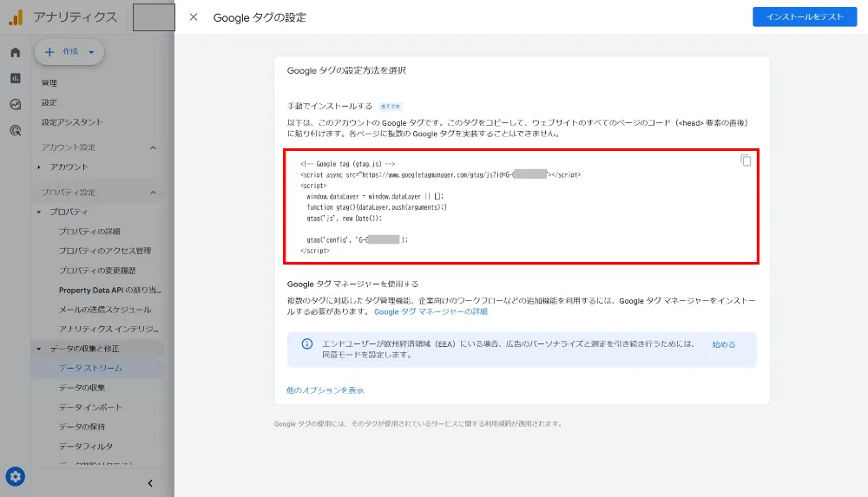Open the 作成 dropdown button
The width and height of the screenshot is (868, 497).
pyautogui.click(x=69, y=52)
